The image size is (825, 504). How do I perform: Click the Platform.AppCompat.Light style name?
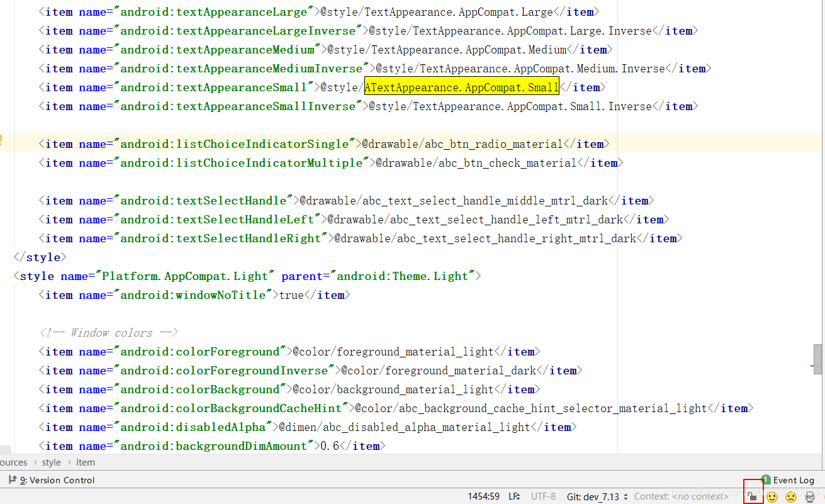185,276
